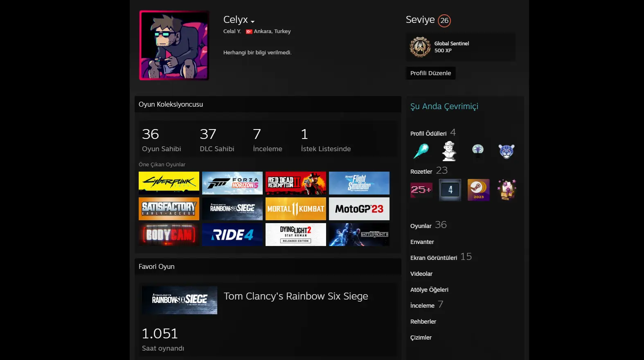Open the Bodycam game banner

(169, 235)
